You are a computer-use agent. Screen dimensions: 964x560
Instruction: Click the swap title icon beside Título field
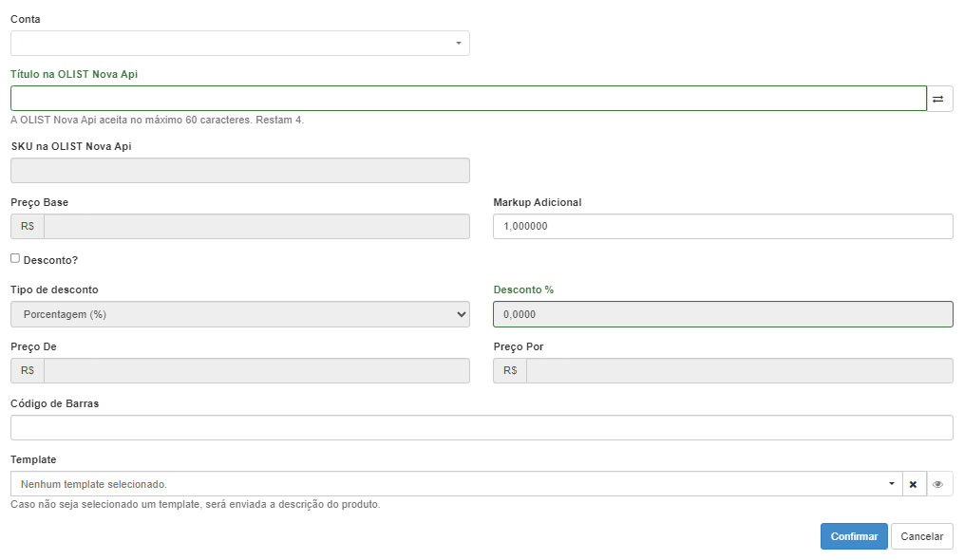coord(939,99)
